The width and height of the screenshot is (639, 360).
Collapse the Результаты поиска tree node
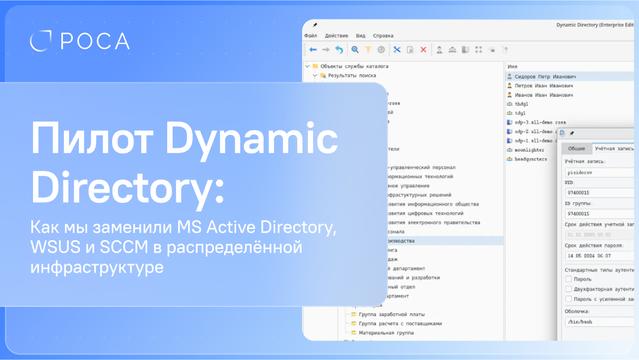315,75
